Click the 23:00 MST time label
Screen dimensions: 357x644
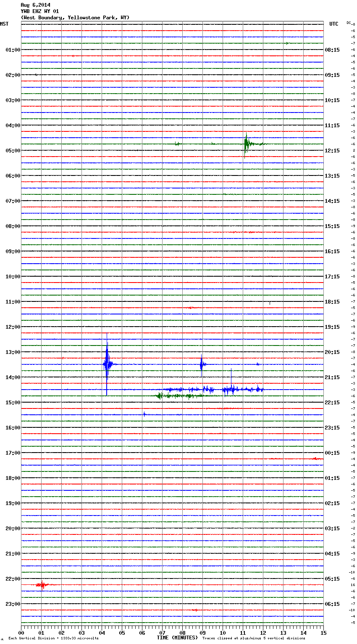point(13,604)
